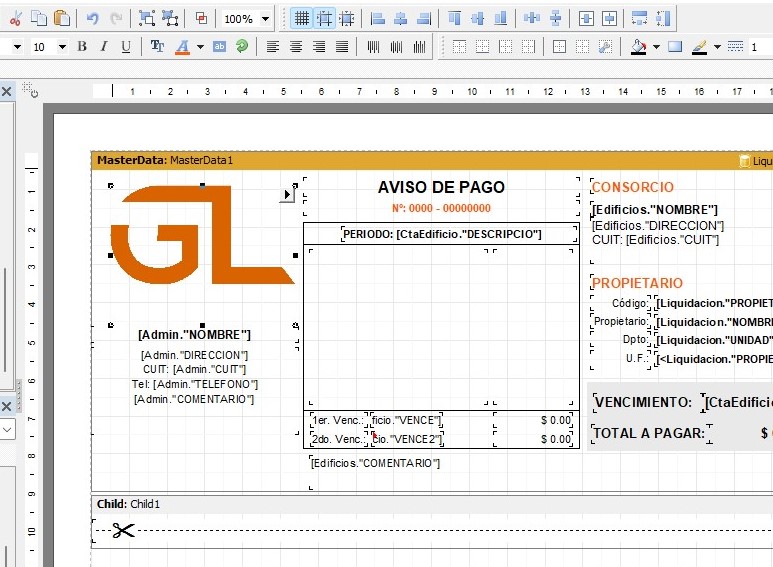Image resolution: width=773 pixels, height=567 pixels.
Task: Center align text horizontally
Action: click(x=296, y=46)
